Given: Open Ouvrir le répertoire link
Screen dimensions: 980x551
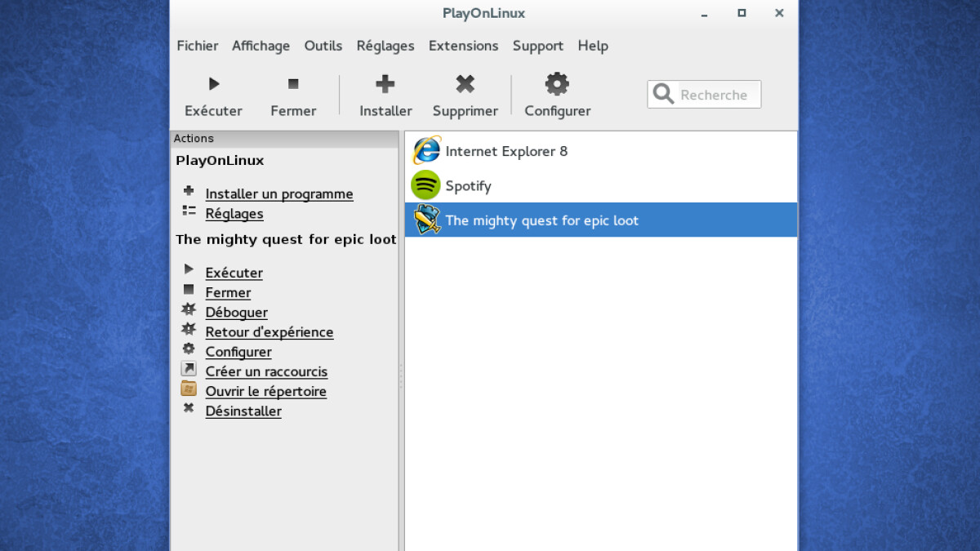Looking at the screenshot, I should 266,391.
